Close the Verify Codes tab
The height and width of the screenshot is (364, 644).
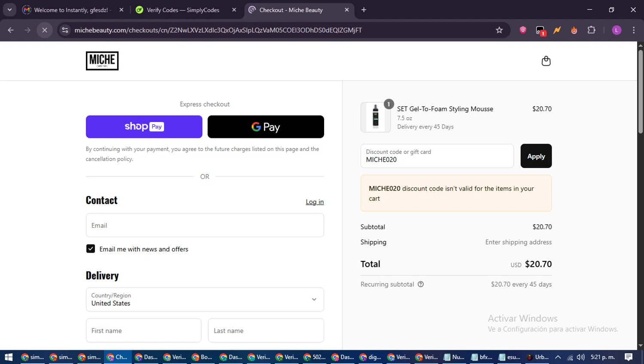pyautogui.click(x=234, y=10)
